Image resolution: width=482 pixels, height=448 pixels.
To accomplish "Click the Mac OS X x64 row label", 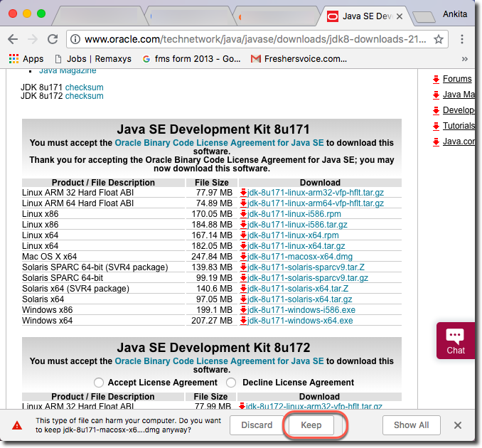I will [50, 257].
